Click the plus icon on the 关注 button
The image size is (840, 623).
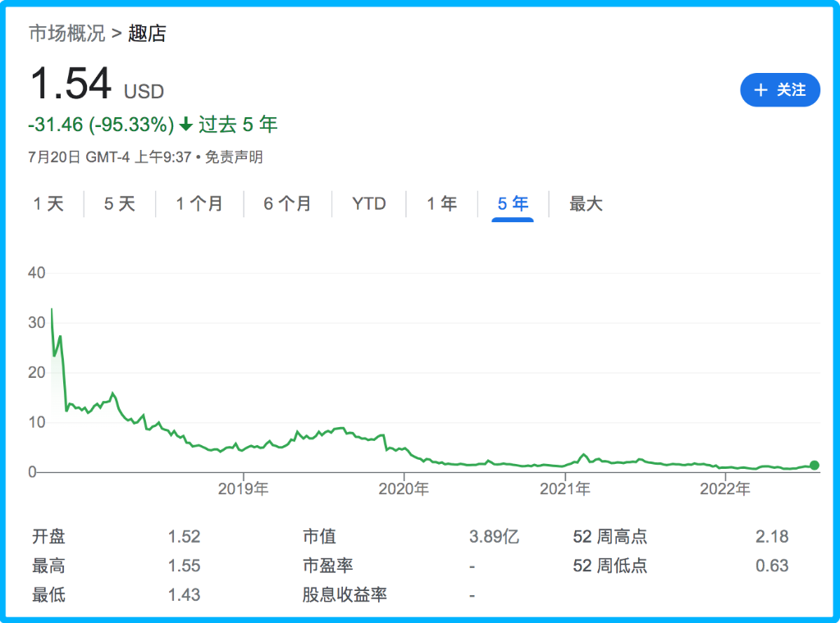coord(761,90)
